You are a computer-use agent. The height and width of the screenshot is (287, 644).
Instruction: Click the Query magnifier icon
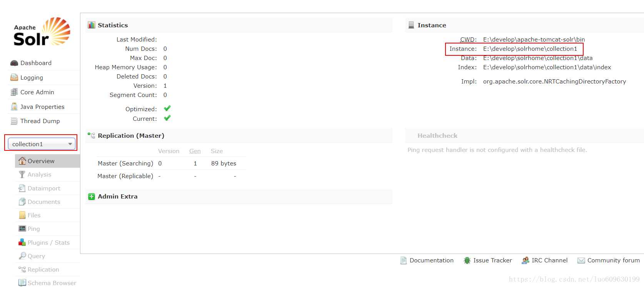pos(22,256)
